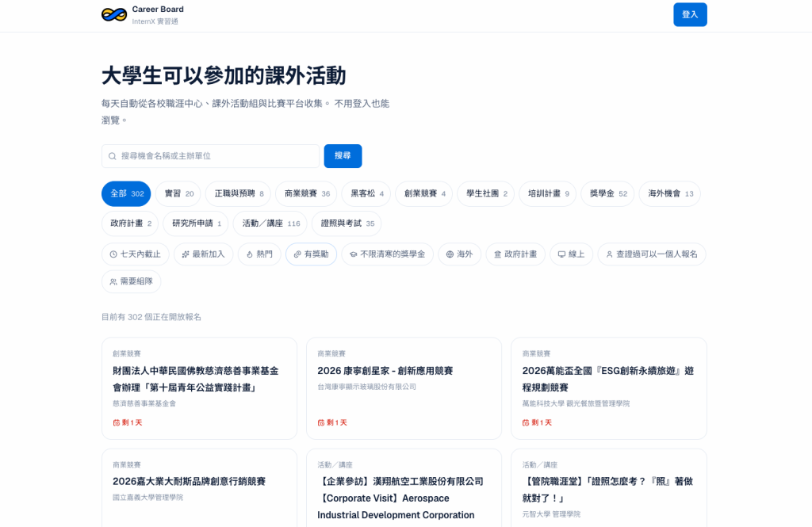This screenshot has height=527, width=812.
Task: Click the globe icon on 海外 chip
Action: point(450,254)
